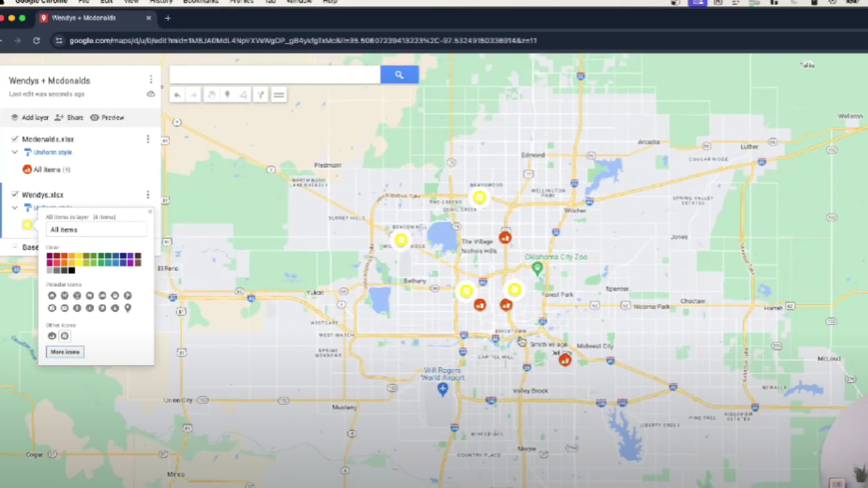
Task: Click the site info icon in the address bar
Action: 59,40
